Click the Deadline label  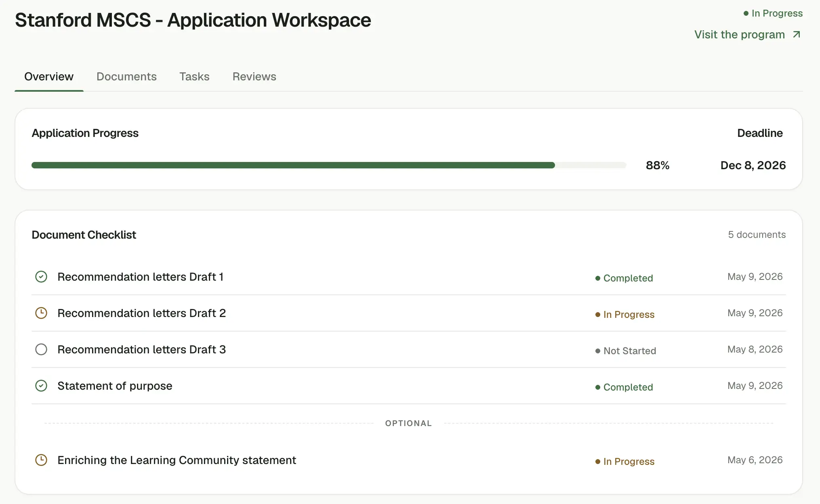coord(760,133)
